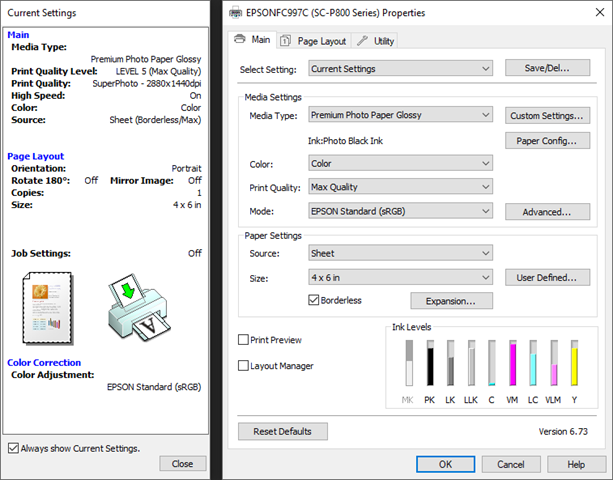Image resolution: width=613 pixels, height=480 pixels.
Task: Click the 'Version 6.73' text
Action: point(563,432)
